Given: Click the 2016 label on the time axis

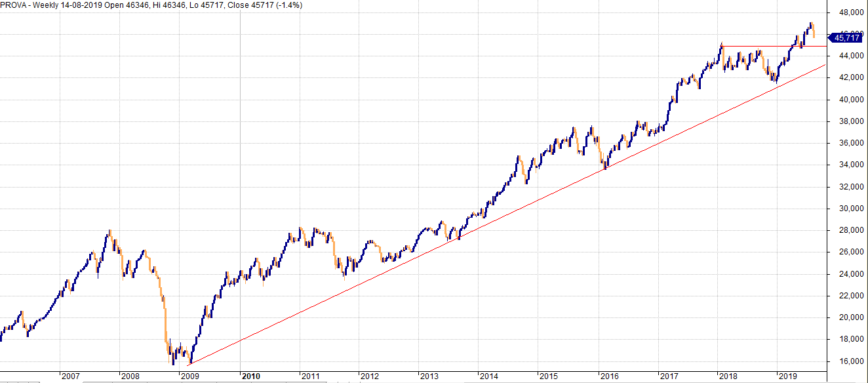Looking at the screenshot, I should coord(609,376).
